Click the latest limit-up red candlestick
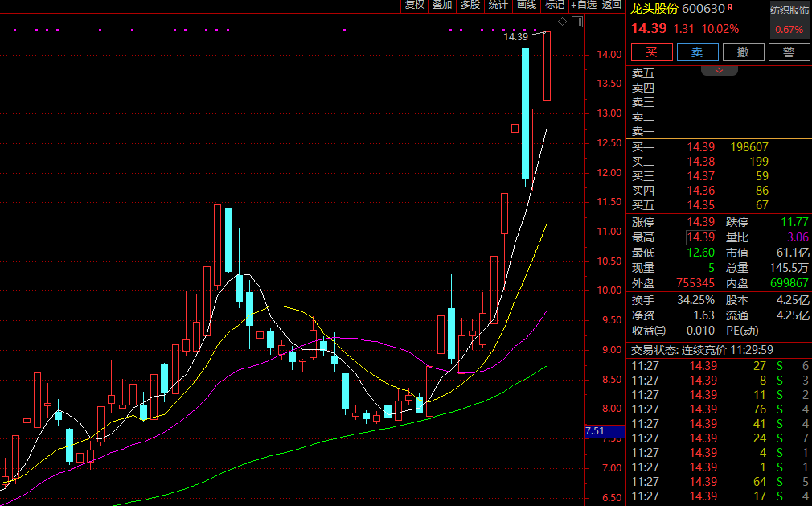Viewport: 812px width, 506px height. [547, 66]
